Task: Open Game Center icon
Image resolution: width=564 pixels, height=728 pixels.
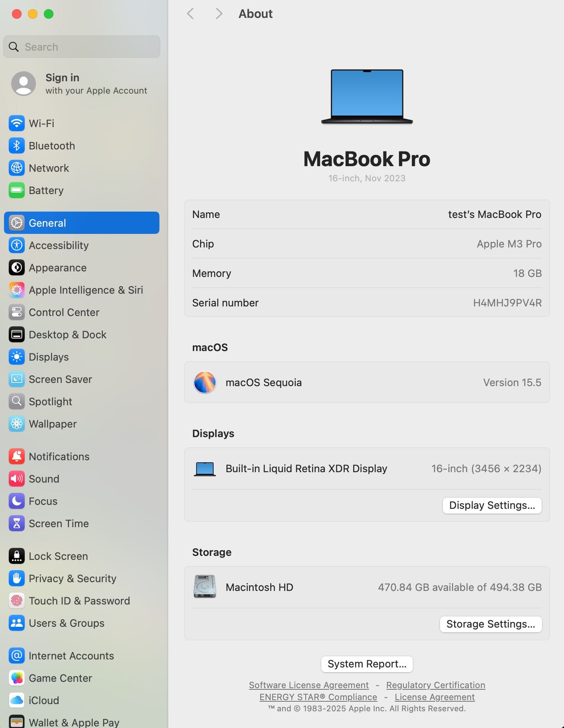Action: pyautogui.click(x=17, y=678)
